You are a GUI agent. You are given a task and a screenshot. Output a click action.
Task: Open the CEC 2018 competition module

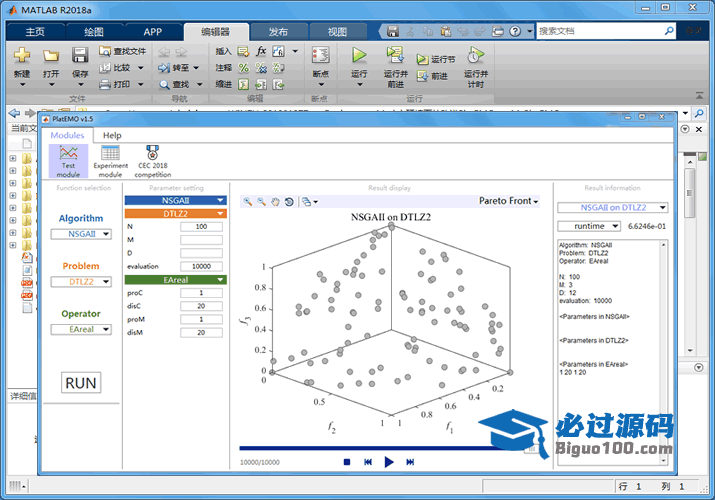[153, 161]
